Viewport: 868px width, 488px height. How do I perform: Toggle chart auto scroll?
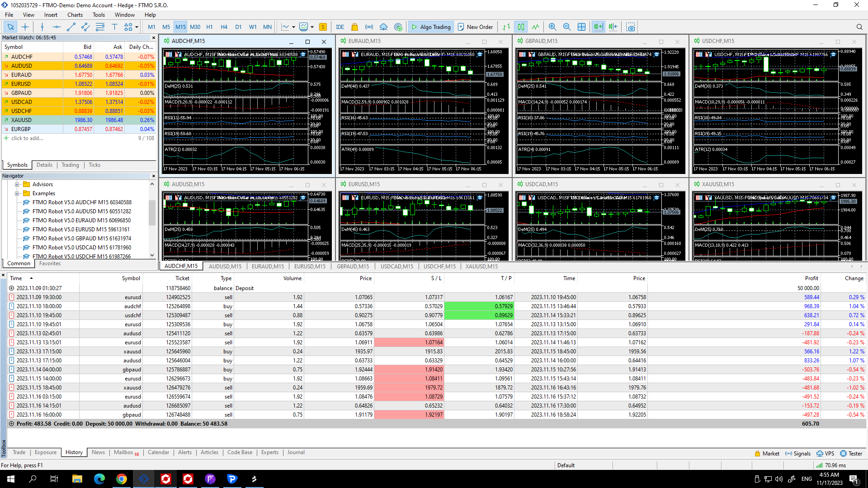pyautogui.click(x=599, y=27)
